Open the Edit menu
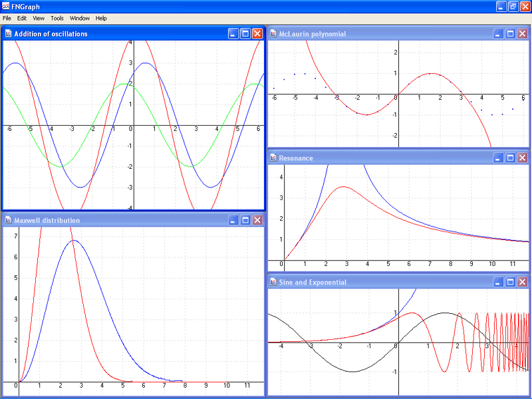This screenshot has width=532, height=399. [x=22, y=18]
